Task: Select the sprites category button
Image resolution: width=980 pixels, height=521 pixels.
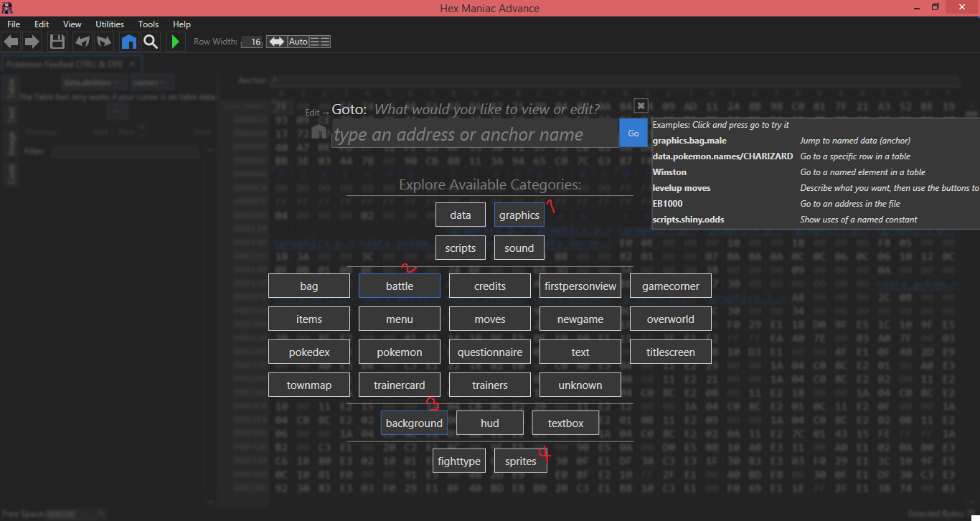Action: tap(520, 461)
